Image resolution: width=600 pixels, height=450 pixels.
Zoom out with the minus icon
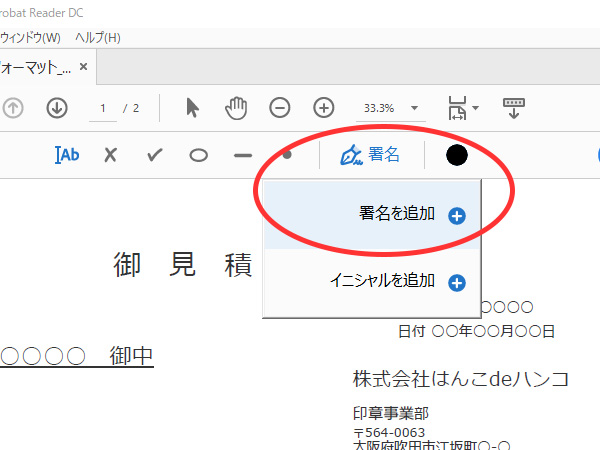click(x=280, y=107)
